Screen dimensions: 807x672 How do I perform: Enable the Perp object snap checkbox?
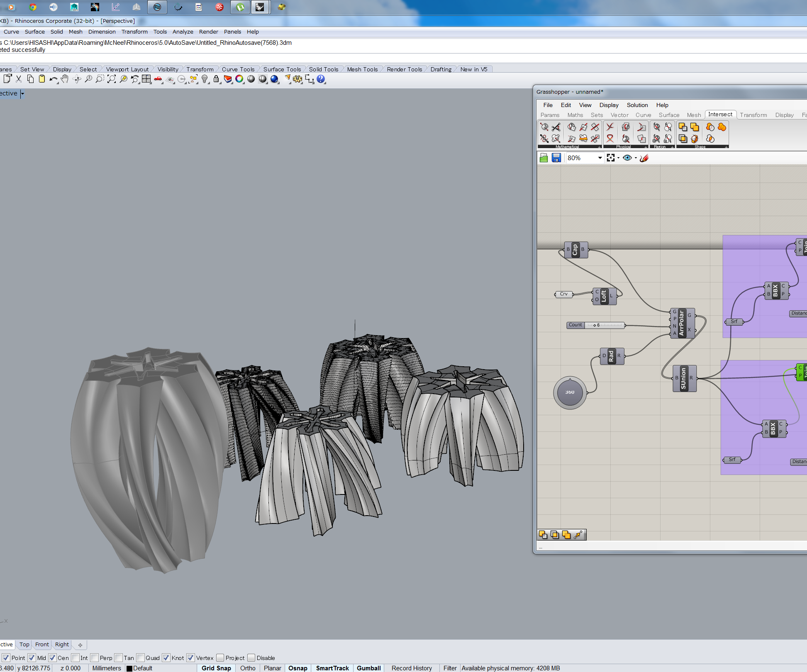pyautogui.click(x=95, y=657)
